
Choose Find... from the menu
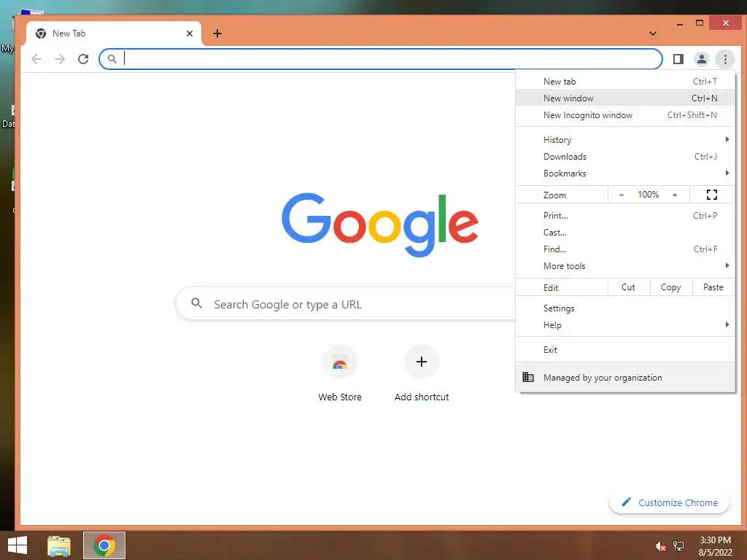coord(625,249)
